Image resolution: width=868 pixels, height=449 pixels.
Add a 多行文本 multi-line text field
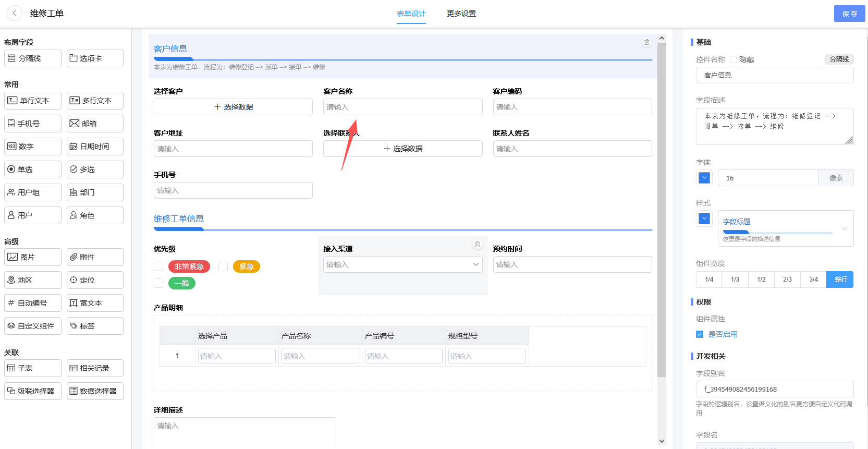point(95,101)
